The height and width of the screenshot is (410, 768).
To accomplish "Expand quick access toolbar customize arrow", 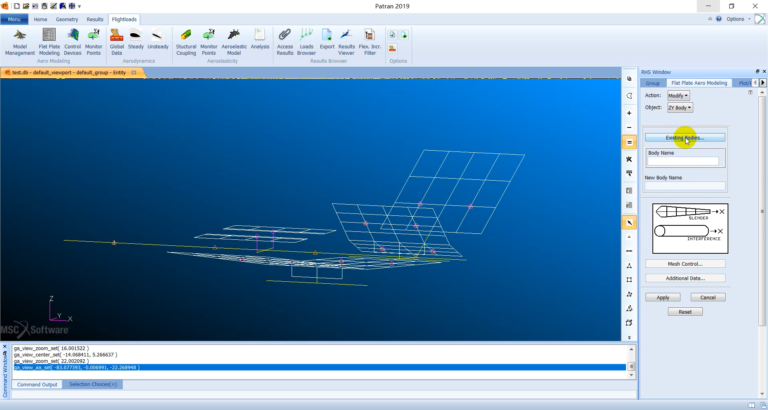I will 79,6.
